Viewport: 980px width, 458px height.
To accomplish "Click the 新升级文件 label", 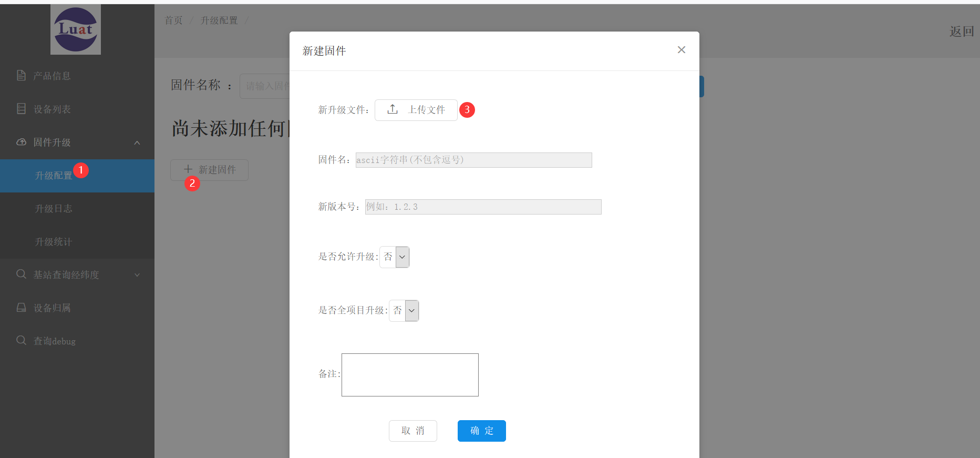I will coord(344,110).
